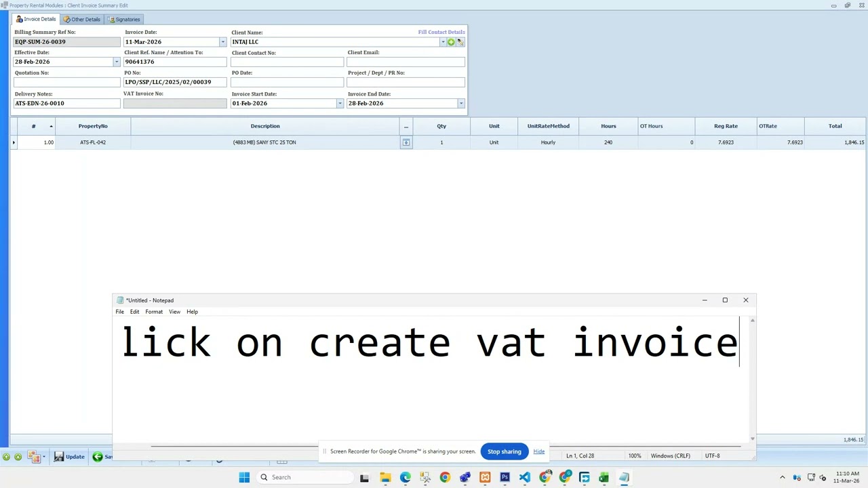This screenshot has height=488, width=868.
Task: Click the Client Email field
Action: point(406,62)
